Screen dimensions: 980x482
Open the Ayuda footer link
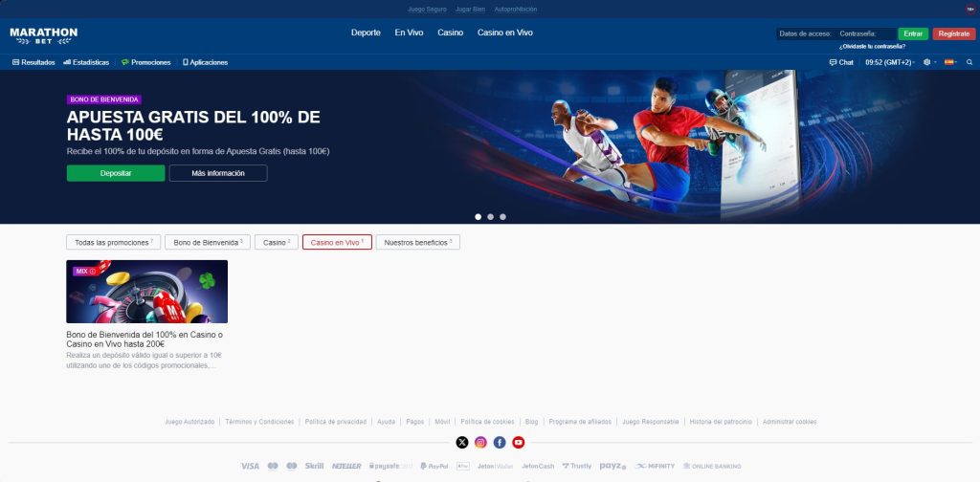pos(387,422)
